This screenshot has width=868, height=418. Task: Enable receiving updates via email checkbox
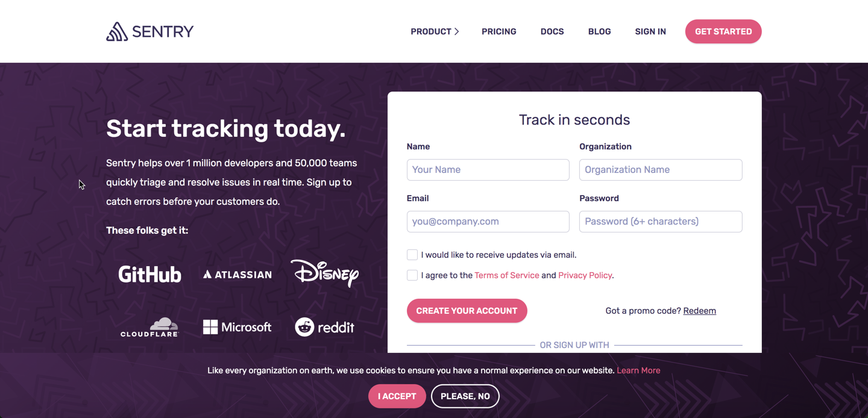[x=412, y=255]
